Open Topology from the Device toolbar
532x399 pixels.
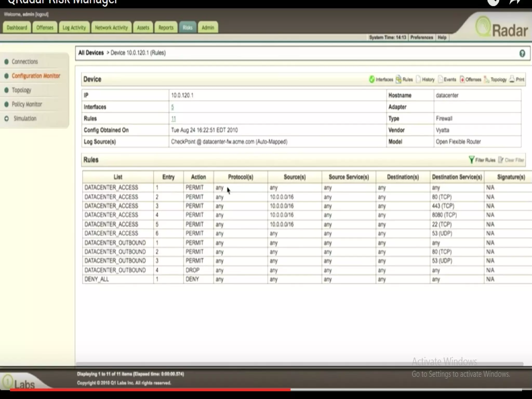(x=495, y=79)
